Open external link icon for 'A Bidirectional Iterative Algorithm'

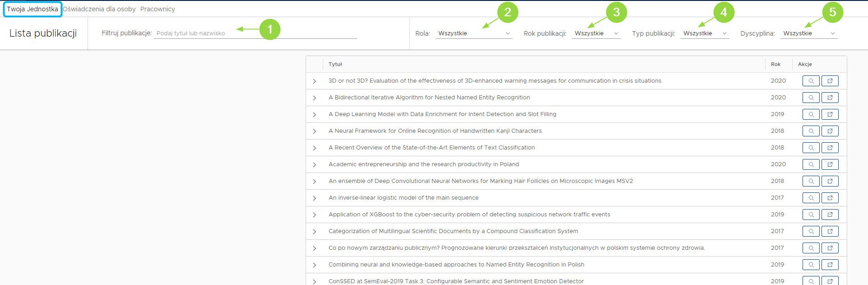coord(830,98)
